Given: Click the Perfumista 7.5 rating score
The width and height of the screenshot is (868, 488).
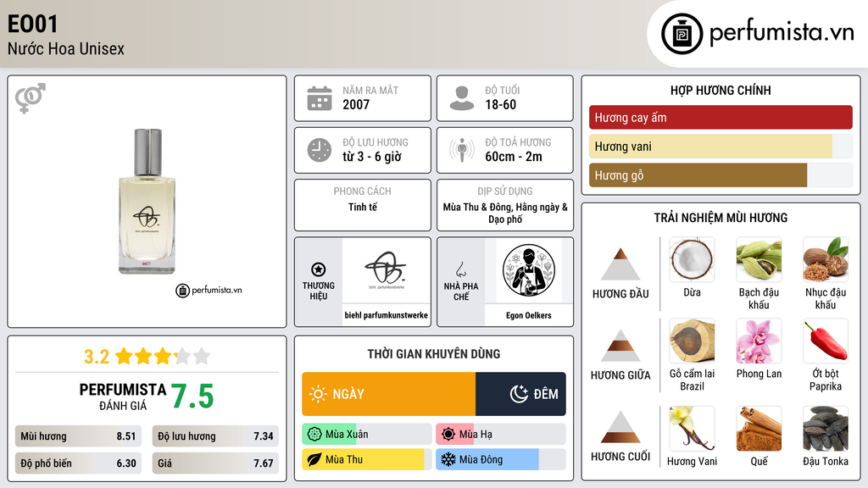Looking at the screenshot, I should point(192,396).
